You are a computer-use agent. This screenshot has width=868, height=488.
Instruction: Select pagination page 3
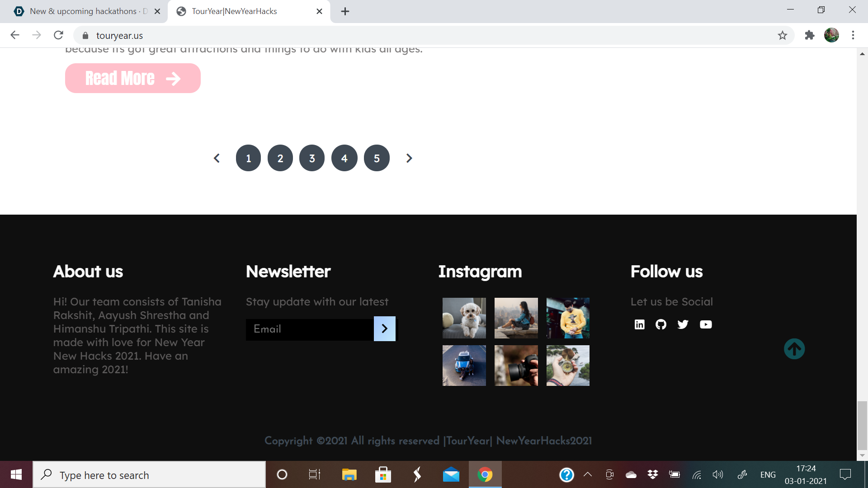312,158
